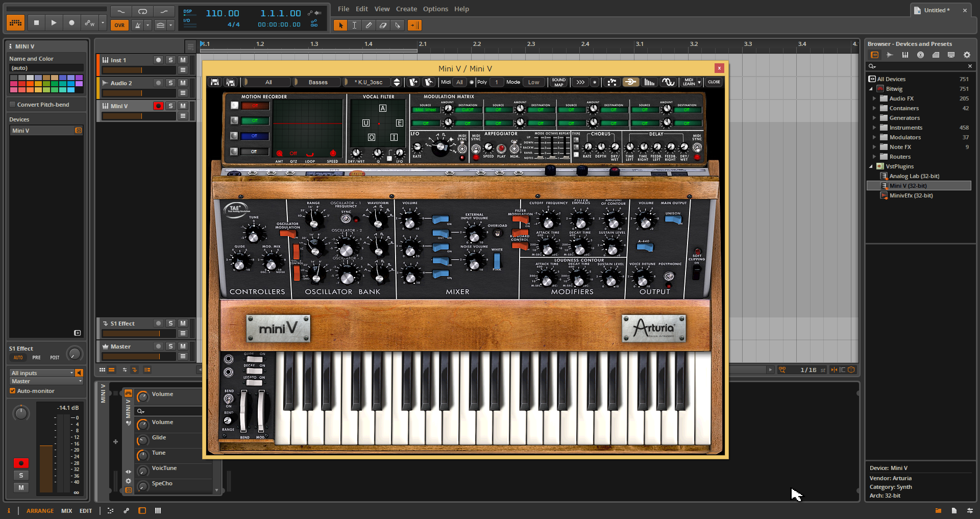Open the Basses preset type dropdown

tap(318, 82)
